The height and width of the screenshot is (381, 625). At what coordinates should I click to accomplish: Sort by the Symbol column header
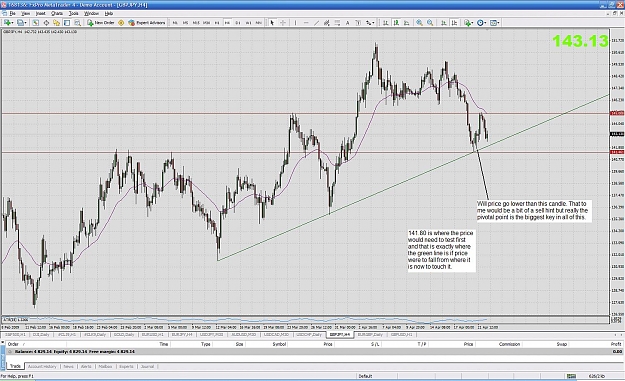(279, 344)
